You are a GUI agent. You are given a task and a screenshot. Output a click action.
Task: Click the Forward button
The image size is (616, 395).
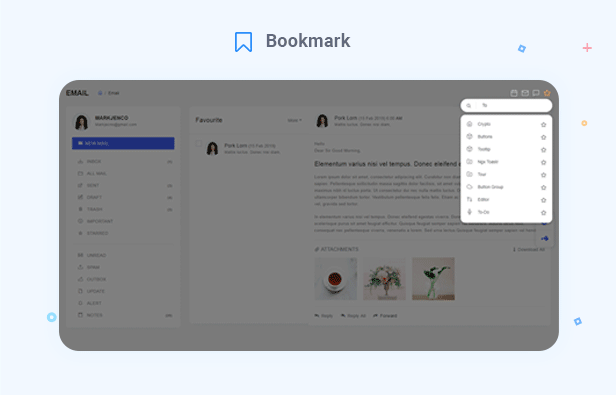(x=385, y=316)
